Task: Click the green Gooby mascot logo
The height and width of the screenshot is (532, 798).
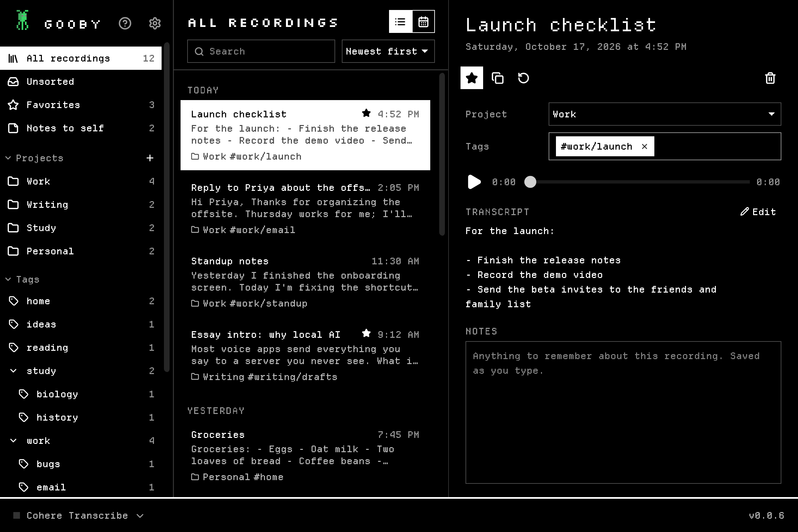Action: click(x=22, y=20)
